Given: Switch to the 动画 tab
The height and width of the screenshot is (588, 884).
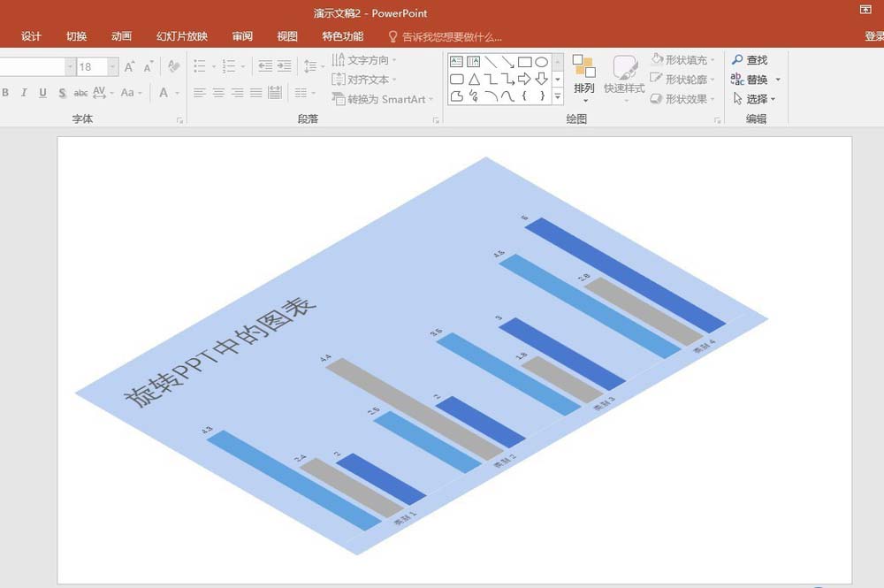Looking at the screenshot, I should tap(122, 36).
